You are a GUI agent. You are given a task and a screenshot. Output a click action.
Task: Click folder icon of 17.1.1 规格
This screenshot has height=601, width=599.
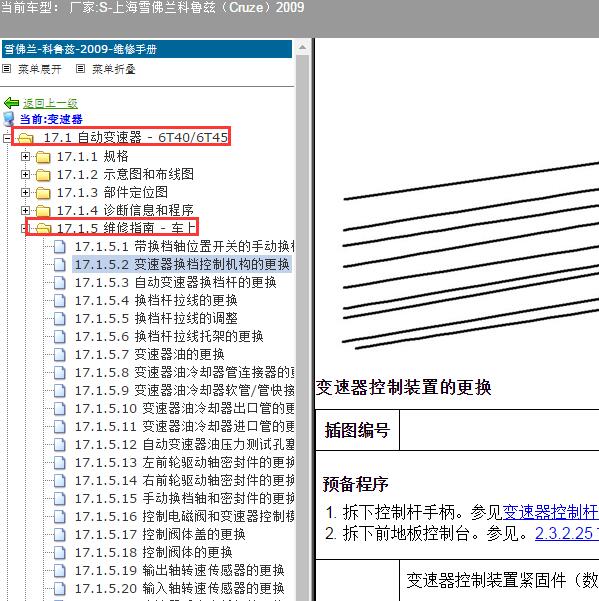click(43, 157)
